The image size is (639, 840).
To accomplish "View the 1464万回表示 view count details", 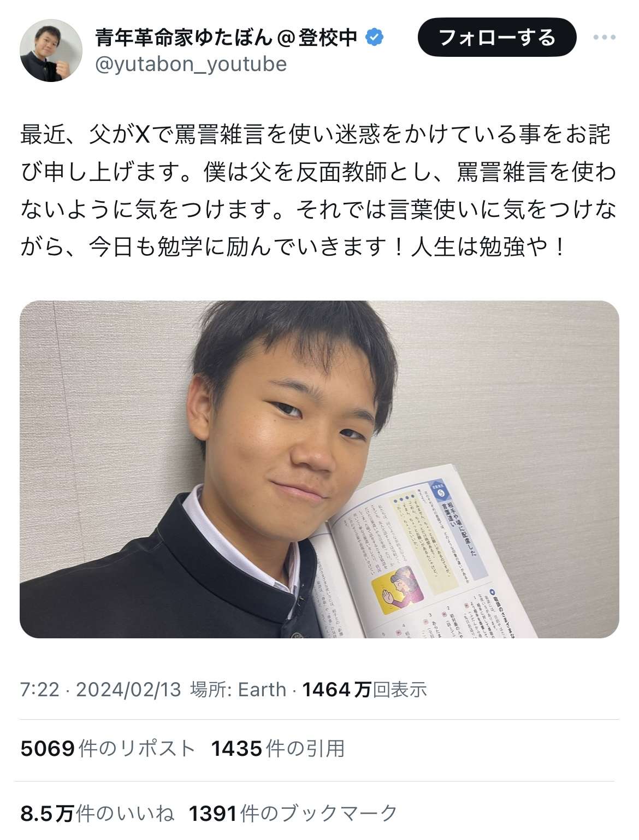I will point(365,690).
